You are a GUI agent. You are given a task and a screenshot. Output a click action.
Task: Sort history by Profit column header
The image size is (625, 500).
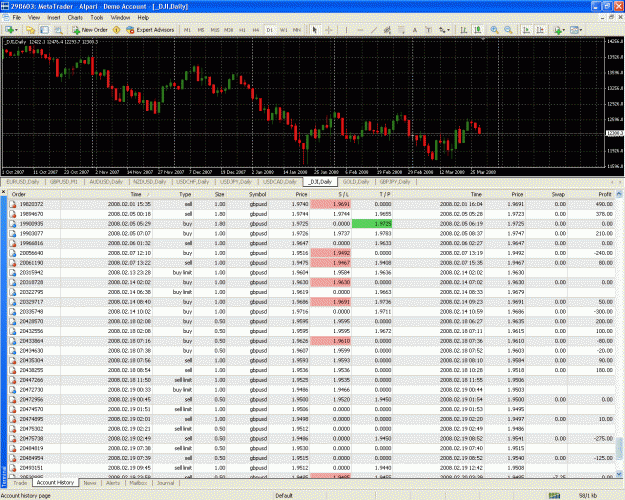click(591, 194)
